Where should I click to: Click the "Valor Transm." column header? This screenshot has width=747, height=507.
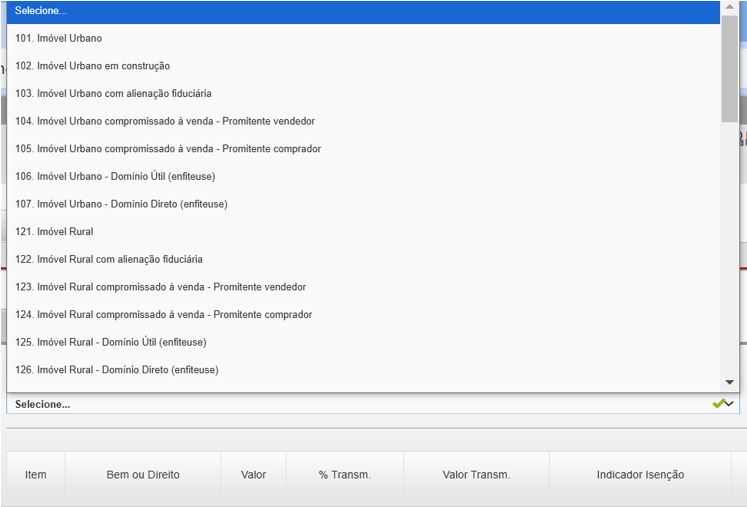pos(476,474)
